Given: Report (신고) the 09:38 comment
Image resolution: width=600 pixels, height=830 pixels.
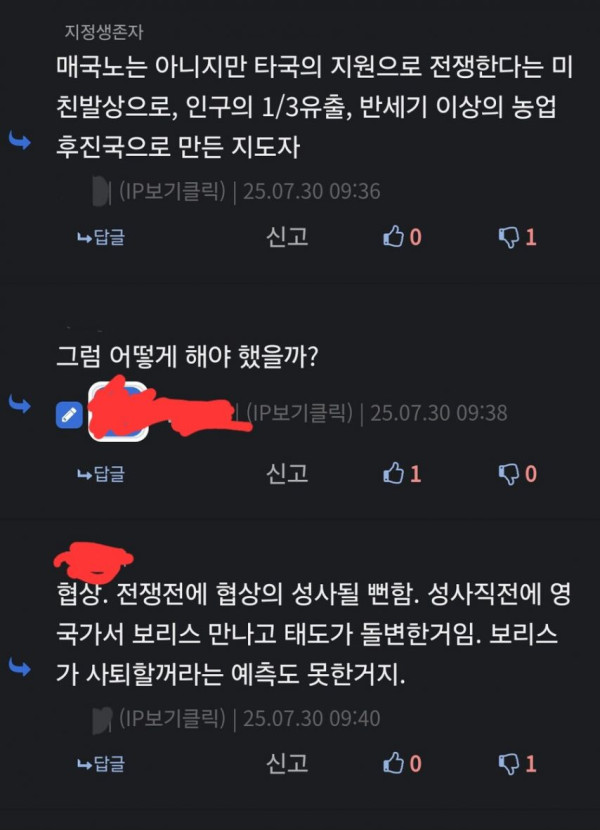Looking at the screenshot, I should (x=287, y=473).
